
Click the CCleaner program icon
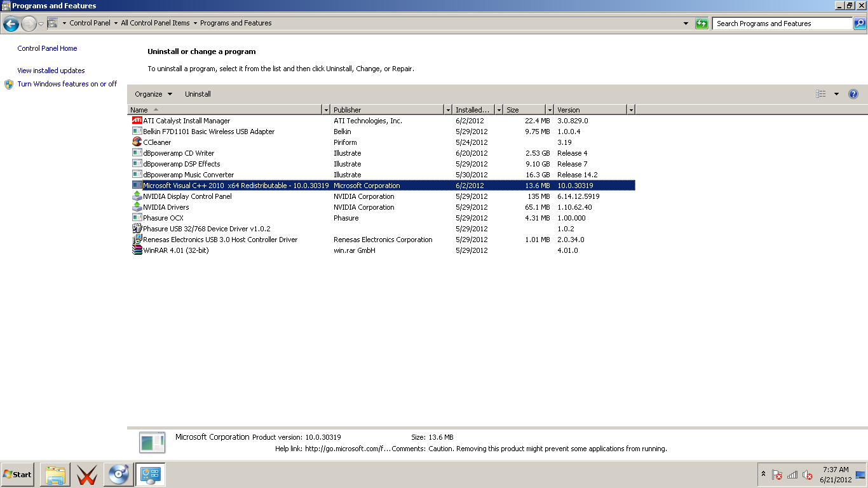pyautogui.click(x=137, y=142)
